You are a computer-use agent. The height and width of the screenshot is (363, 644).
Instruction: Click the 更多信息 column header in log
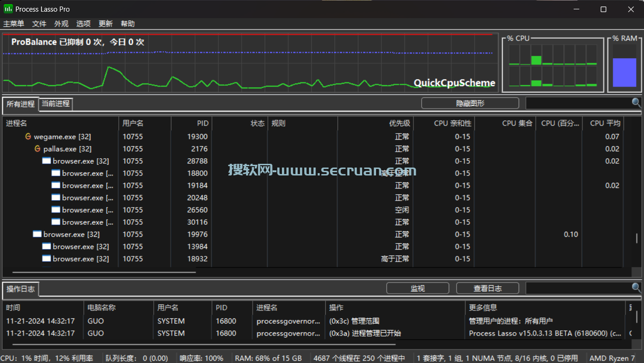(545, 308)
